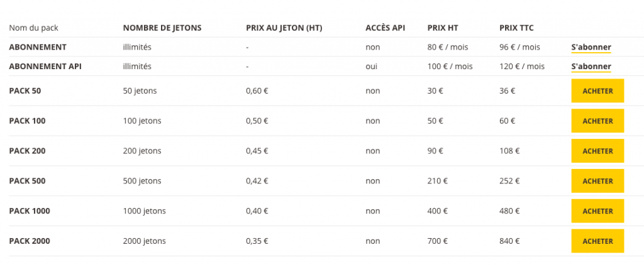Click ACHETER button for PACK 500
This screenshot has width=644, height=267.
[x=597, y=181]
